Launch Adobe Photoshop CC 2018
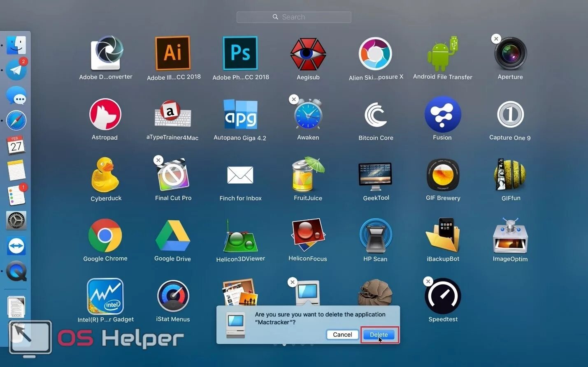This screenshot has height=367, width=588. pos(240,53)
